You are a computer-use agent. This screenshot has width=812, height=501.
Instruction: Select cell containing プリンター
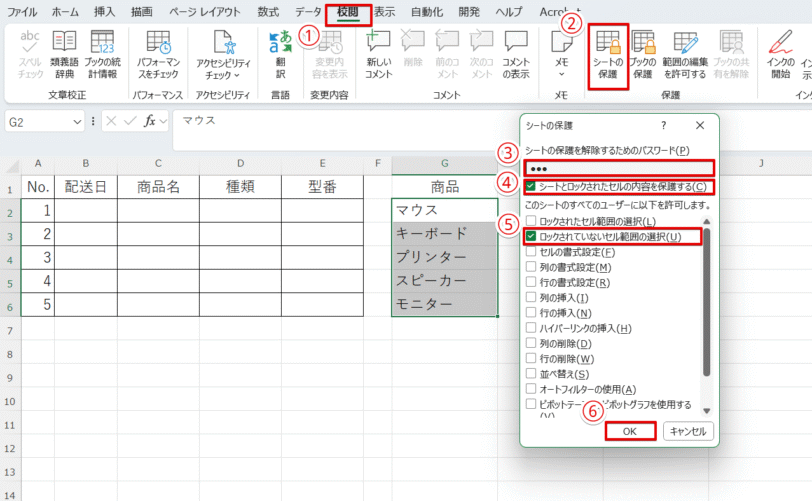click(x=444, y=257)
